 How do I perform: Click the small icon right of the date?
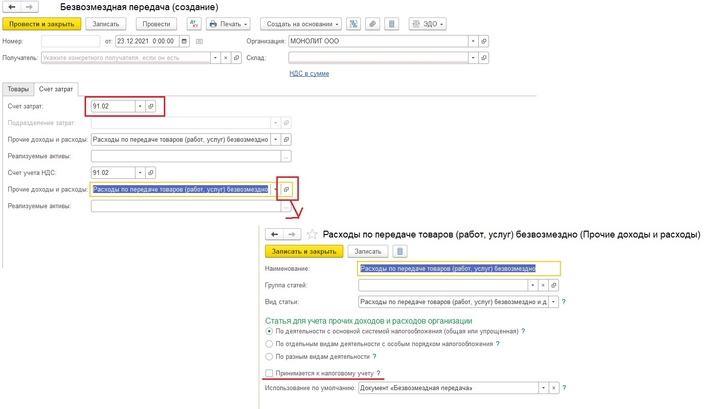[x=199, y=41]
